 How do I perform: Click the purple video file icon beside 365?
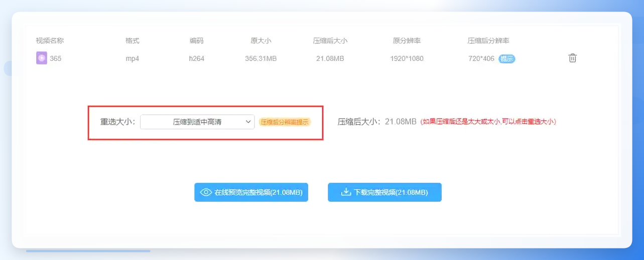coord(42,58)
